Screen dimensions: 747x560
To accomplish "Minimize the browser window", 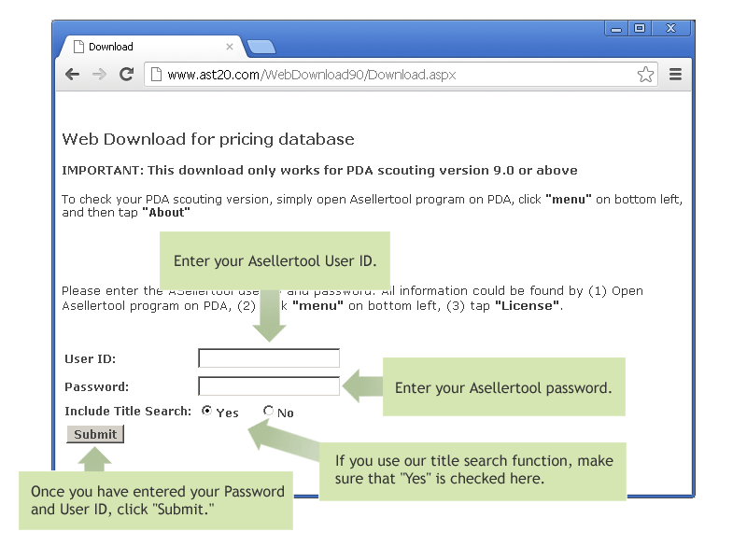I will click(x=616, y=29).
